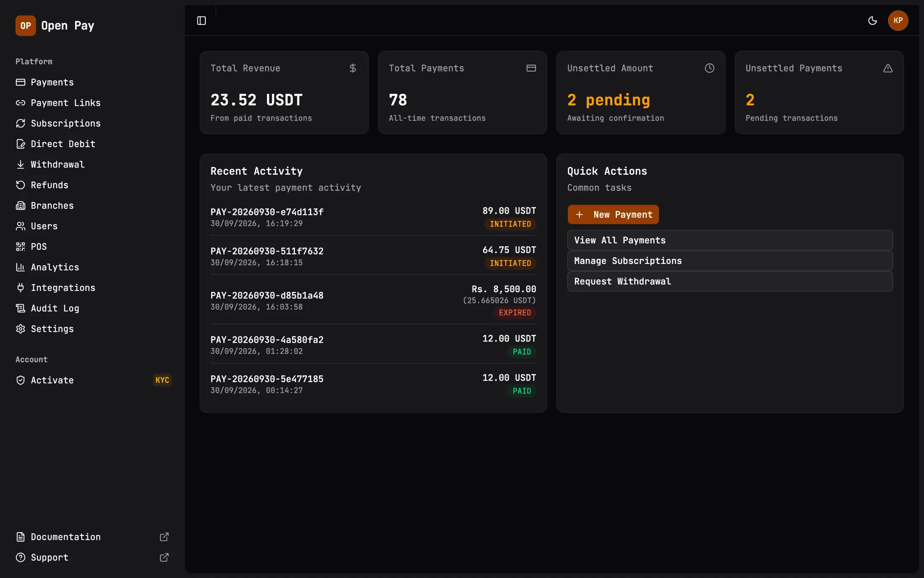
Task: Open the POS section
Action: click(x=92, y=247)
